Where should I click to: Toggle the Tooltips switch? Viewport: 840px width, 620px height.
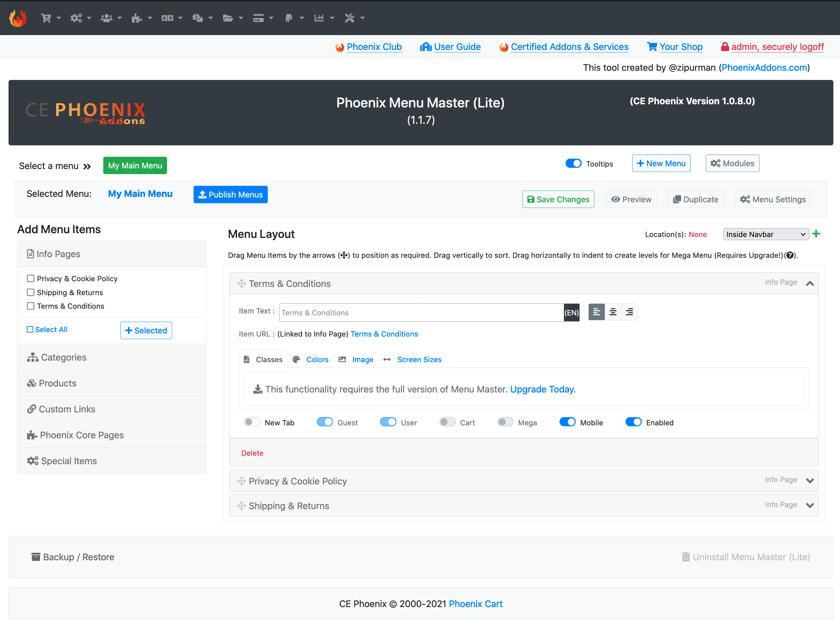[x=573, y=163]
